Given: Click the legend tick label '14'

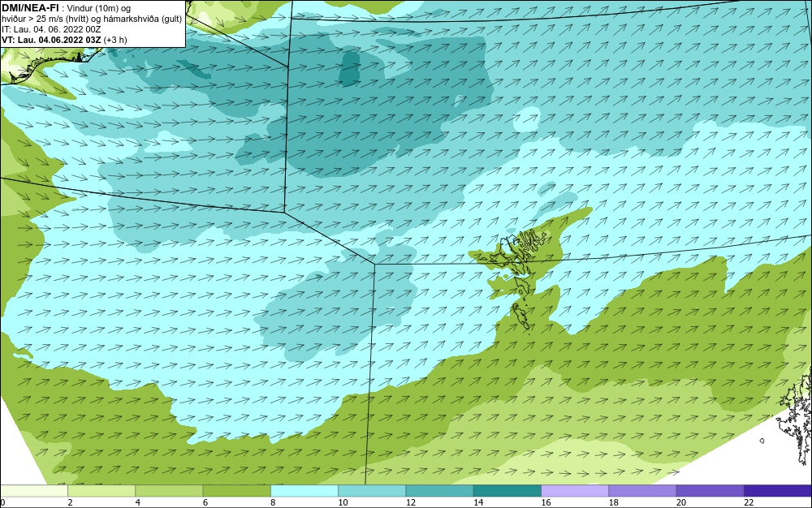Looking at the screenshot, I should tap(478, 502).
